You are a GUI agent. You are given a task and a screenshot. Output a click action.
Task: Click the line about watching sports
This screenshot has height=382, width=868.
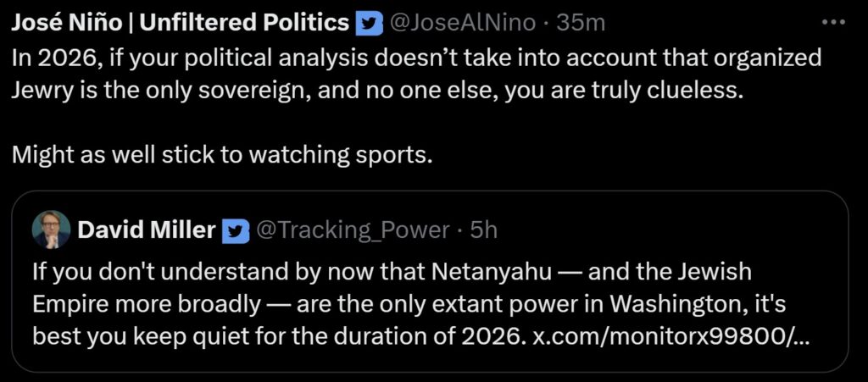click(x=223, y=156)
